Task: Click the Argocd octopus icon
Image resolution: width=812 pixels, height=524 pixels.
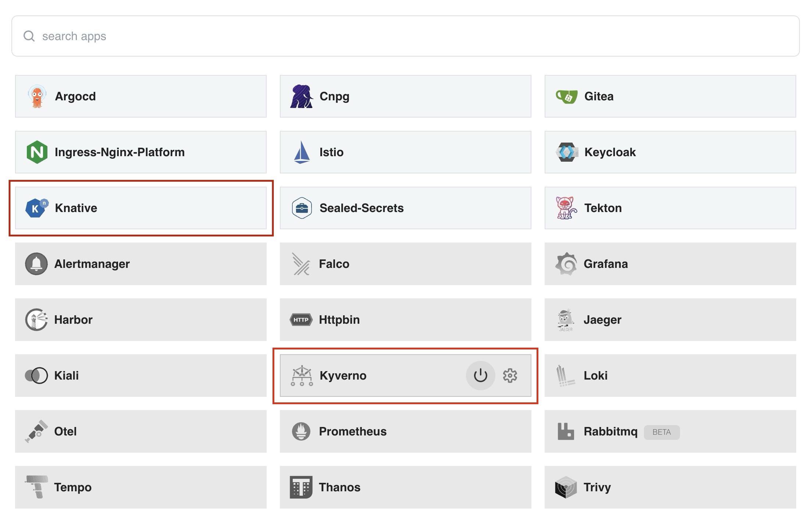Action: tap(36, 96)
